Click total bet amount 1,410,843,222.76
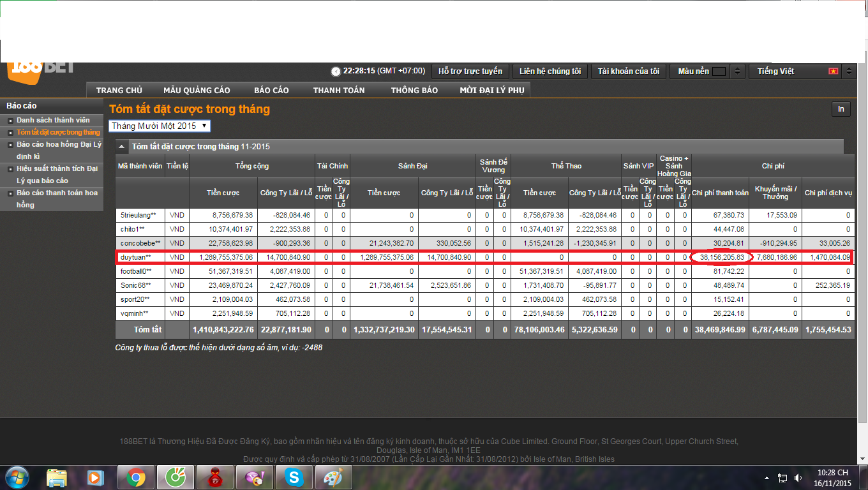868x490 pixels. (223, 330)
